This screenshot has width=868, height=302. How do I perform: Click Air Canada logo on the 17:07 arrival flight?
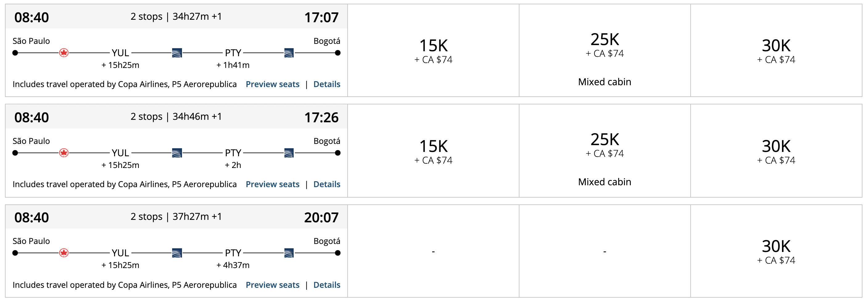click(x=64, y=53)
